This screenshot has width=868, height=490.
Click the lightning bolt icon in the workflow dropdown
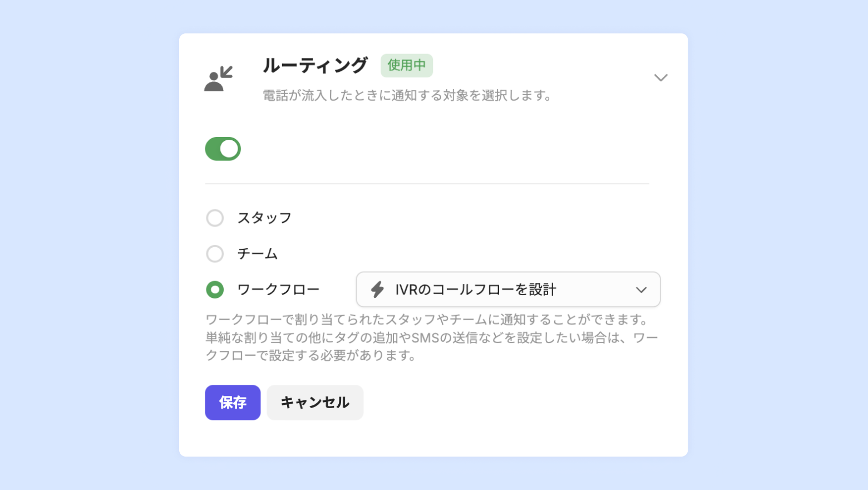378,290
